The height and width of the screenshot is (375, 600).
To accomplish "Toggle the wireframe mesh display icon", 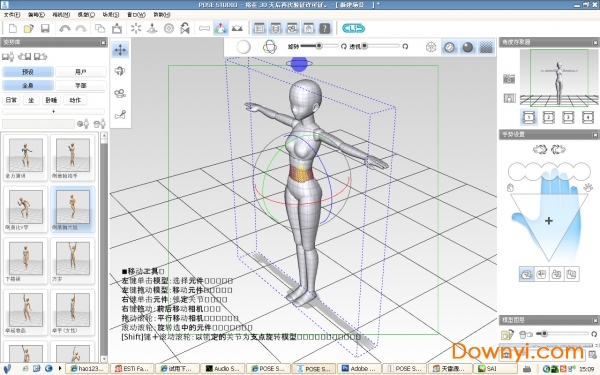I will pyautogui.click(x=431, y=47).
